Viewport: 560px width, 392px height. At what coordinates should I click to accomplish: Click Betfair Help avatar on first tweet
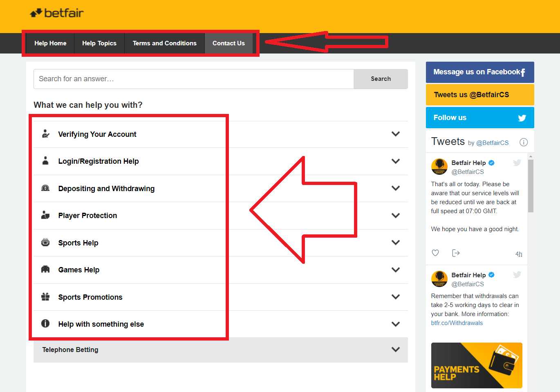click(x=439, y=167)
